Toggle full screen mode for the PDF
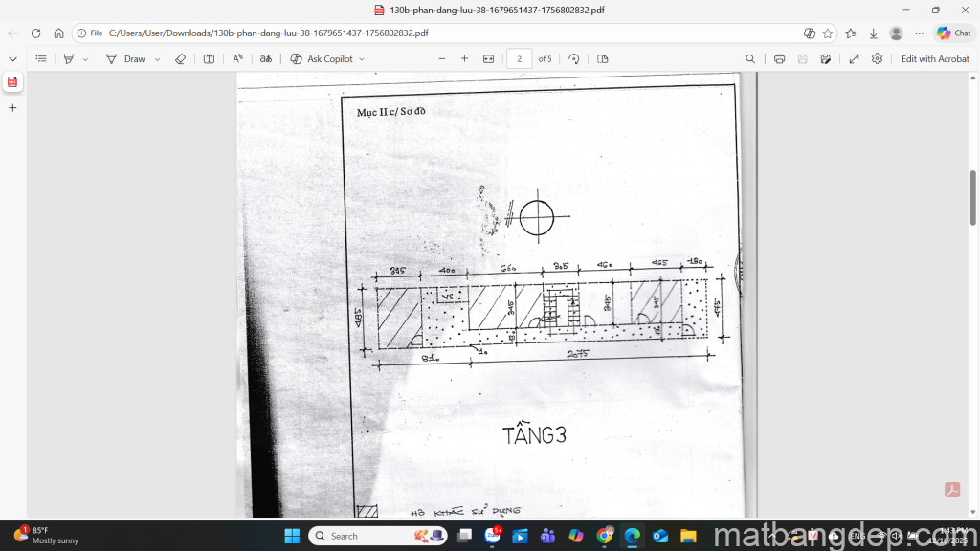The height and width of the screenshot is (551, 980). [854, 59]
